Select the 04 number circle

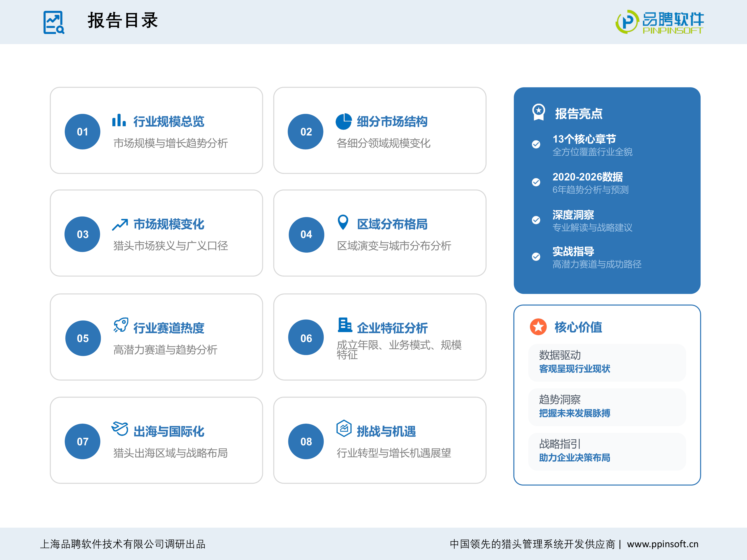(x=306, y=235)
